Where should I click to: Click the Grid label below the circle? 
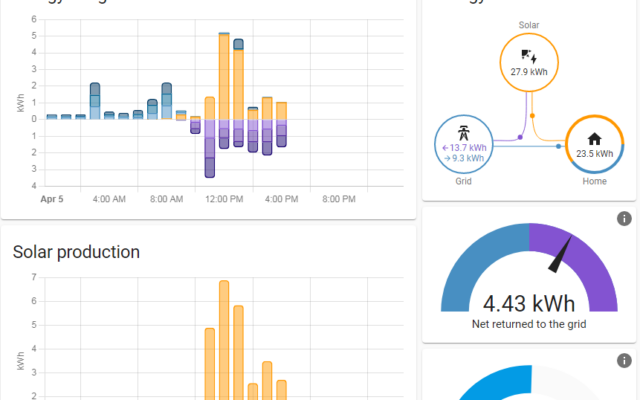coord(463,181)
